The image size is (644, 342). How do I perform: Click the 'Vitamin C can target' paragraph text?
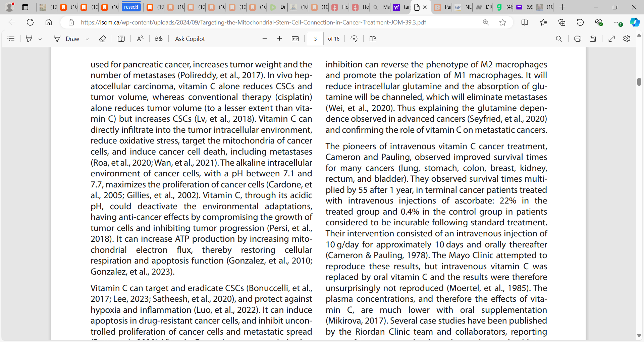click(201, 313)
